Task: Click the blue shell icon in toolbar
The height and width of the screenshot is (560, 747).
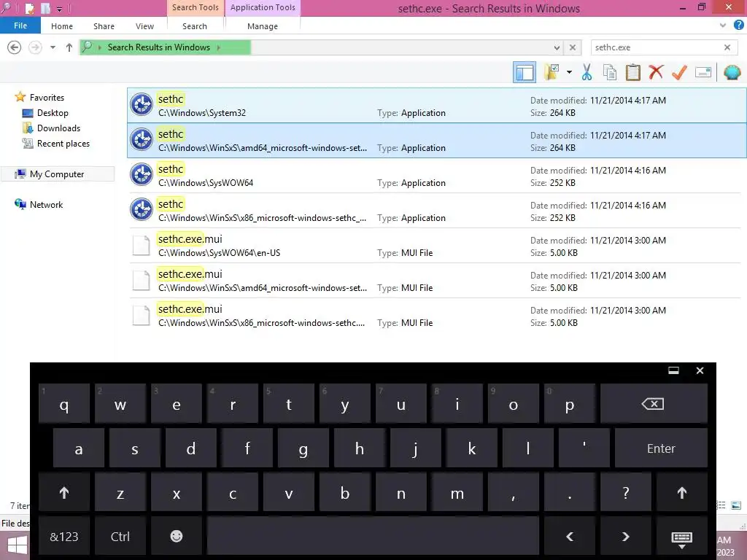Action: point(732,72)
